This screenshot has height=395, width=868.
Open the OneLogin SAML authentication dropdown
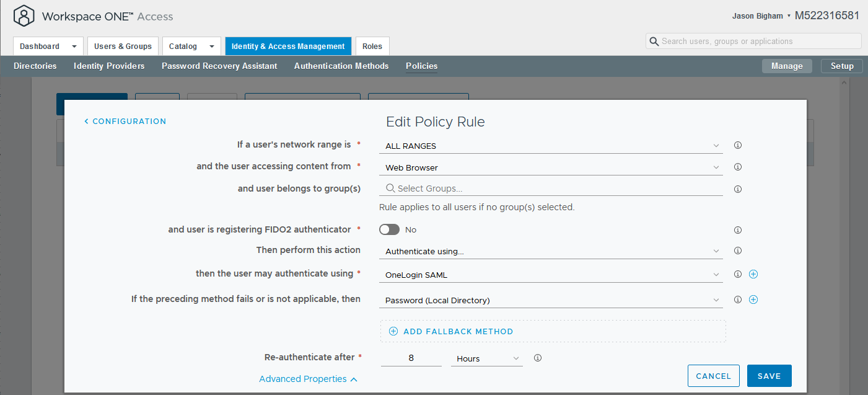pyautogui.click(x=550, y=275)
